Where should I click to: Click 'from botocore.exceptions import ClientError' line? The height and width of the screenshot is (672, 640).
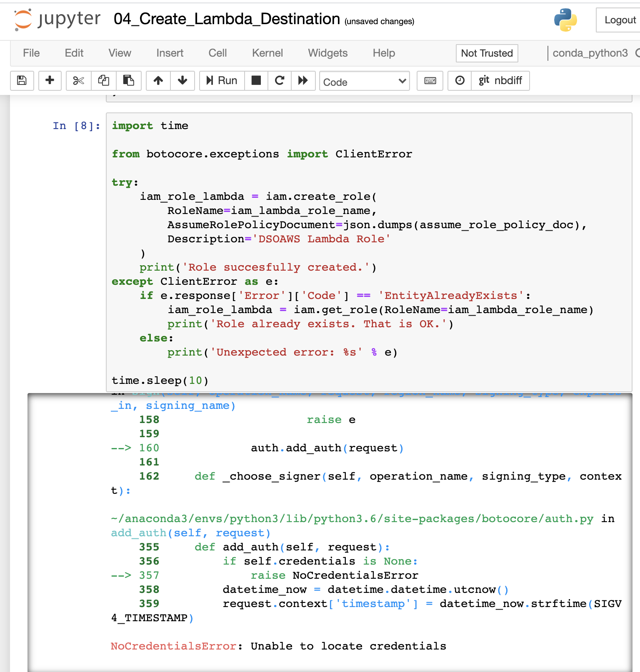click(x=262, y=154)
